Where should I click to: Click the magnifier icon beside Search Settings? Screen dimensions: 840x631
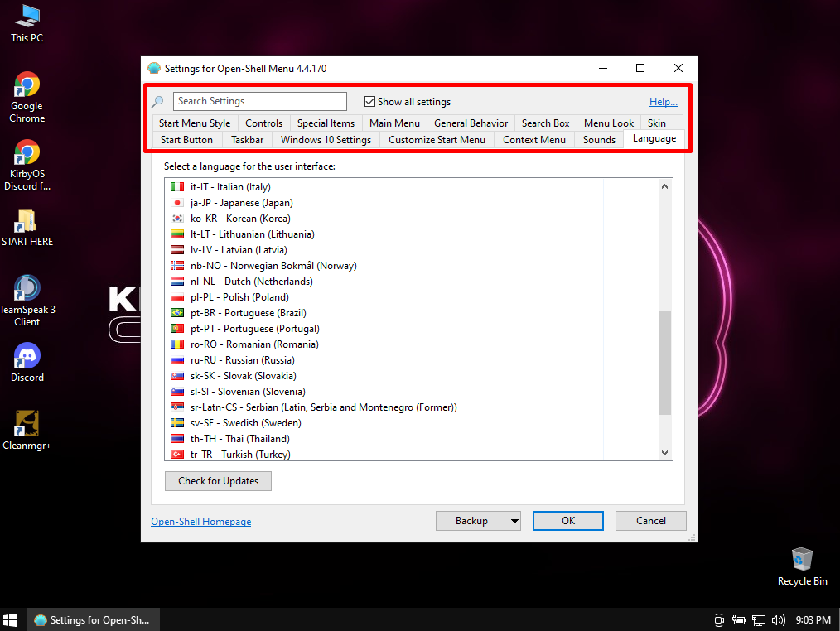[158, 101]
